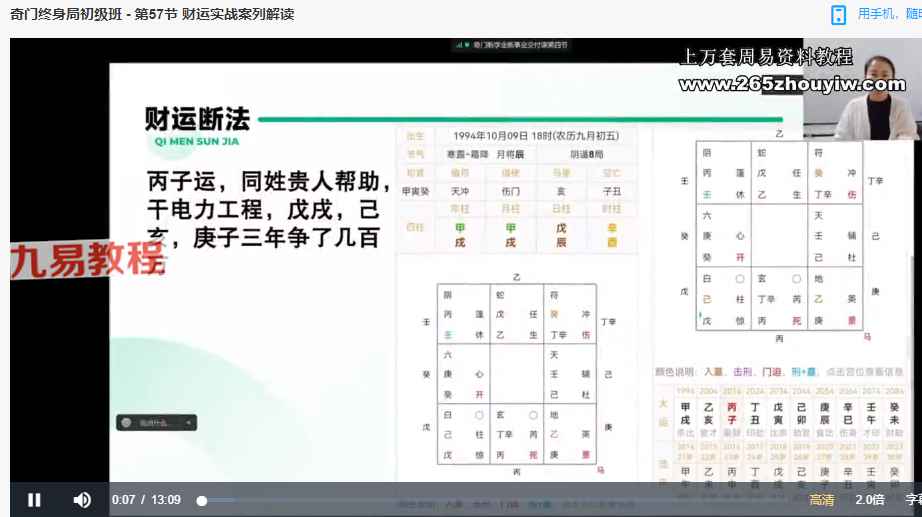This screenshot has height=517, width=922.
Task: Mute the video volume speaker icon
Action: tap(82, 500)
